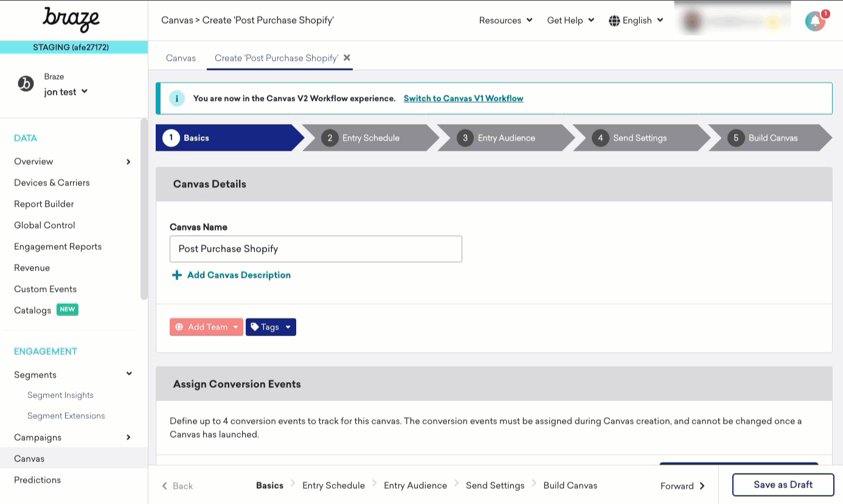Open Global Control in sidebar
This screenshot has width=843, height=504.
44,226
